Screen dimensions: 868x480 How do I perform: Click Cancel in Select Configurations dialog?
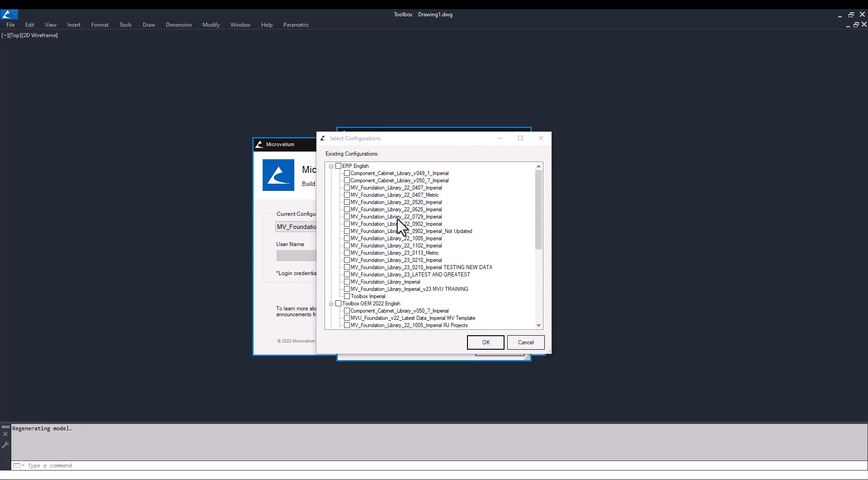tap(526, 342)
